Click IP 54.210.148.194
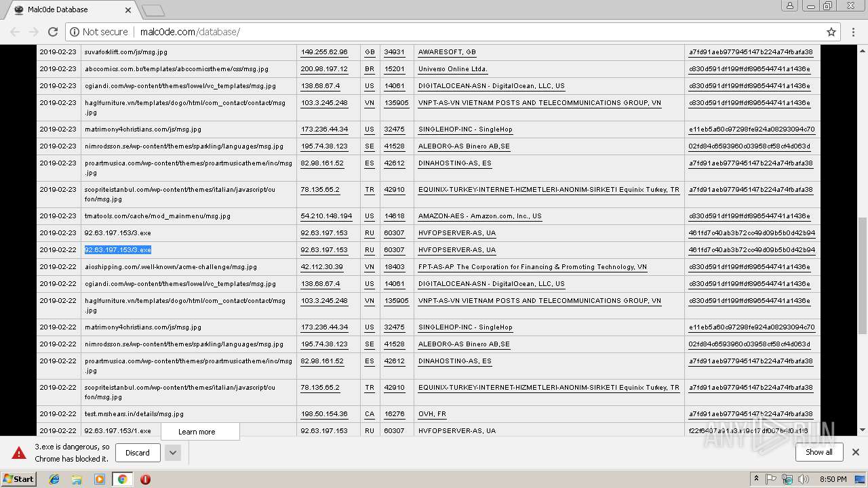Image resolution: width=868 pixels, height=488 pixels. coord(326,216)
